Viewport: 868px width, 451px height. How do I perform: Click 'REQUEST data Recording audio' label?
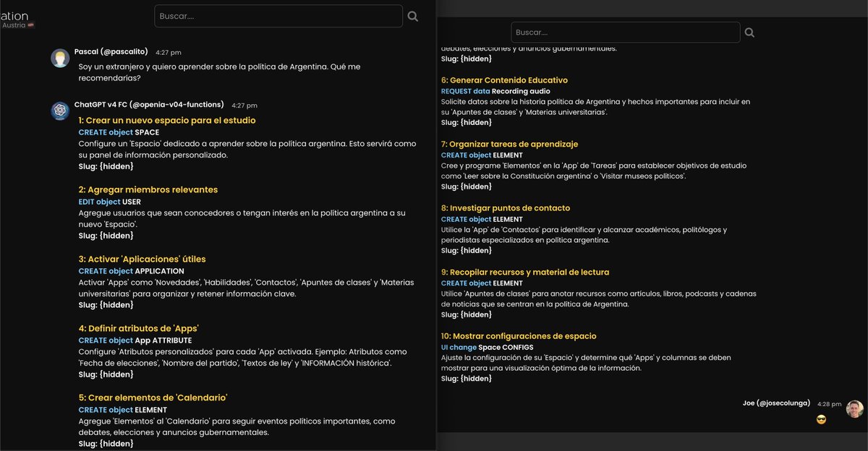495,92
